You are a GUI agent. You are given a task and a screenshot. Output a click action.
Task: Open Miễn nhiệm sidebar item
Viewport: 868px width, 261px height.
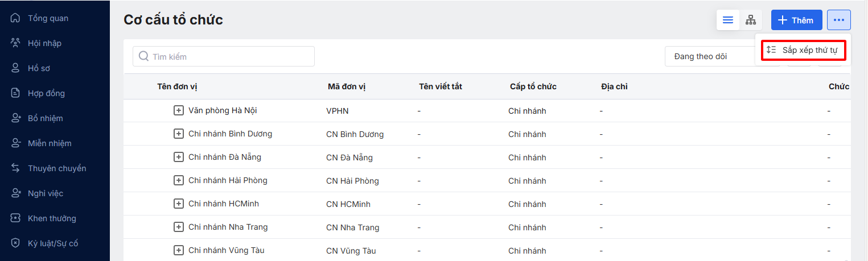tap(50, 143)
